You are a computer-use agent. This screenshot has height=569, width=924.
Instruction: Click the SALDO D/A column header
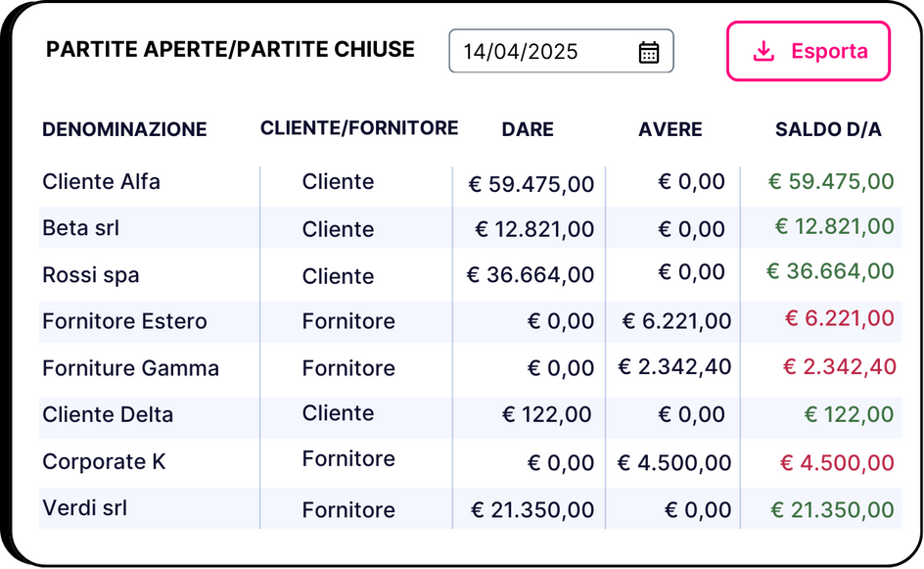[x=828, y=129]
